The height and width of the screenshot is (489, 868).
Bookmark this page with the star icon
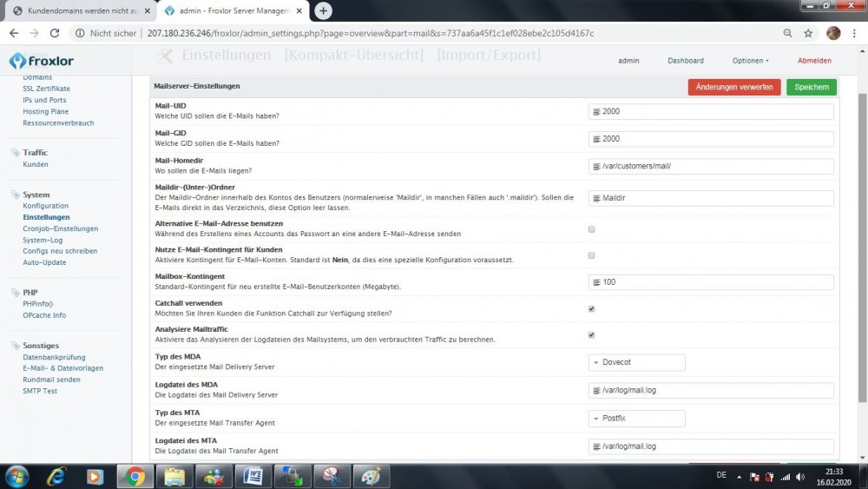click(808, 33)
